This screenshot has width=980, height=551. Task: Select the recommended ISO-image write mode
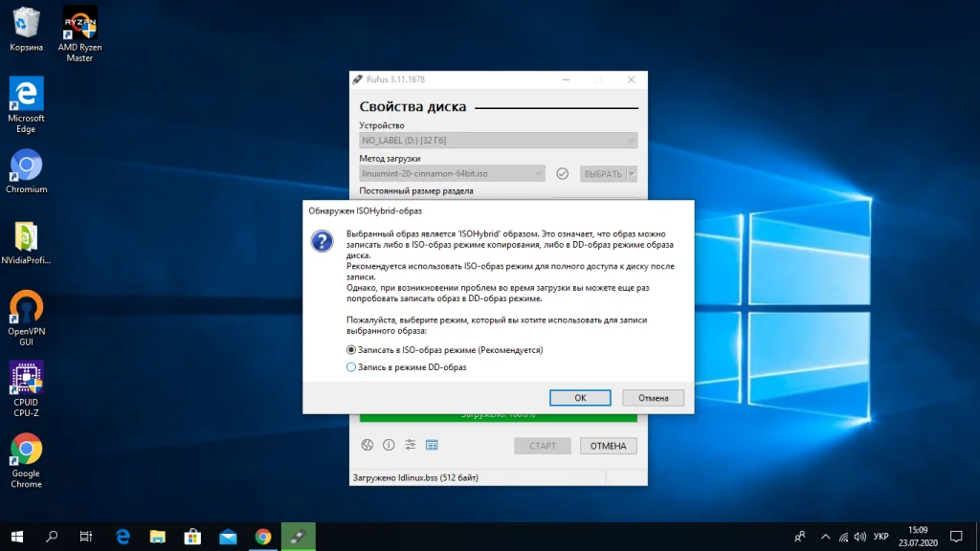[351, 350]
